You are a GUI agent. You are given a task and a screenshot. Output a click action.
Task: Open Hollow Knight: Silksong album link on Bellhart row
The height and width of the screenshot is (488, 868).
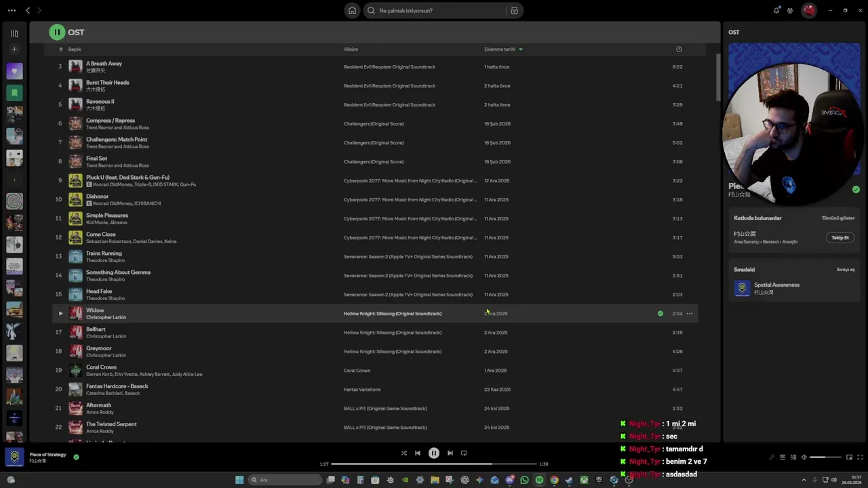[x=392, y=332]
